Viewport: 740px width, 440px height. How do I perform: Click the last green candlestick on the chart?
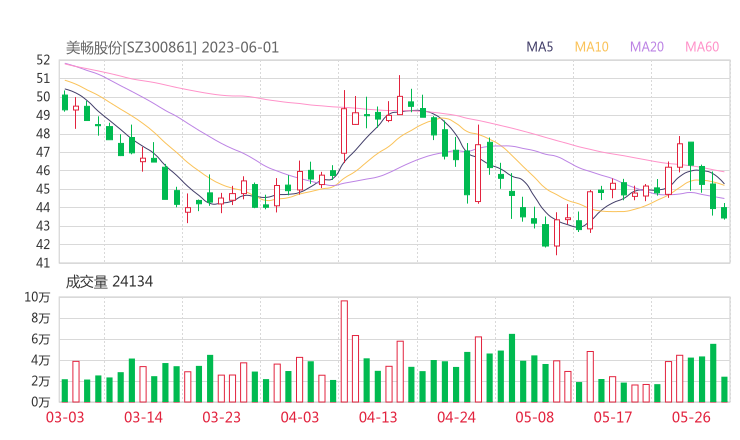(724, 212)
